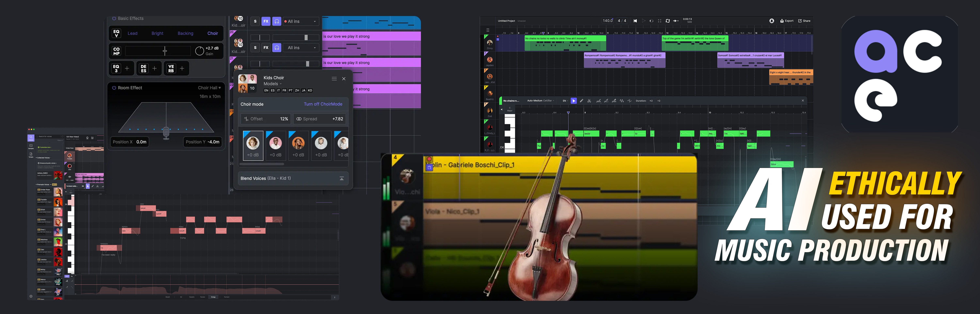Select the pencil draw tool
Screen dimensions: 980x314
click(581, 101)
